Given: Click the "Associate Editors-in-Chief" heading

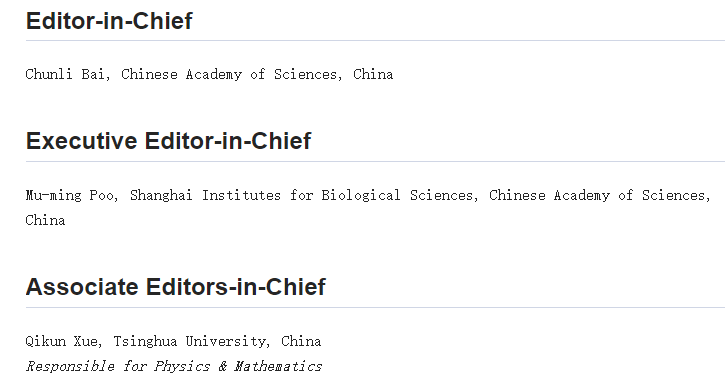Looking at the screenshot, I should [176, 286].
